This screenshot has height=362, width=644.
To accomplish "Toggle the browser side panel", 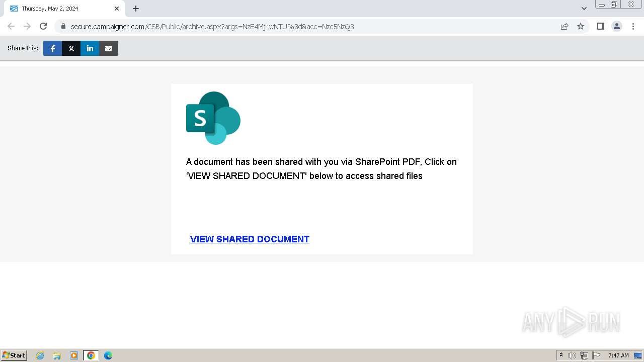I will tap(600, 26).
